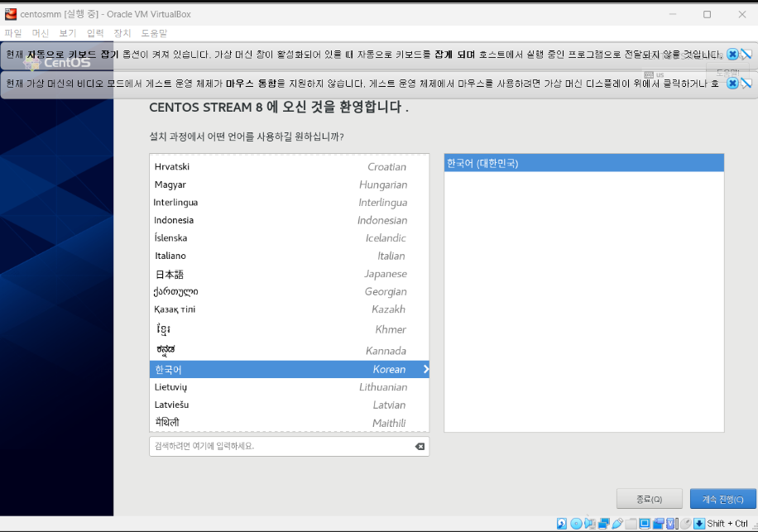
Task: Click the Shift + Ctrl host key indicator
Action: [727, 523]
